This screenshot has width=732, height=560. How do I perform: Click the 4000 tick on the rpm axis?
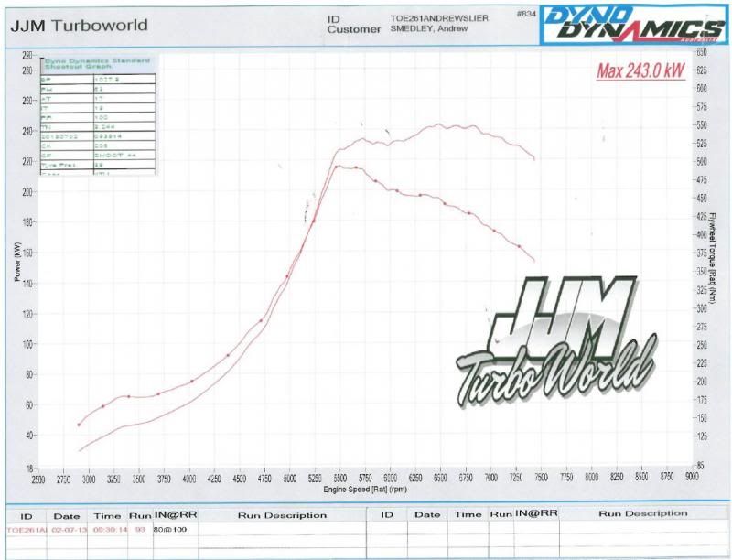(x=189, y=479)
